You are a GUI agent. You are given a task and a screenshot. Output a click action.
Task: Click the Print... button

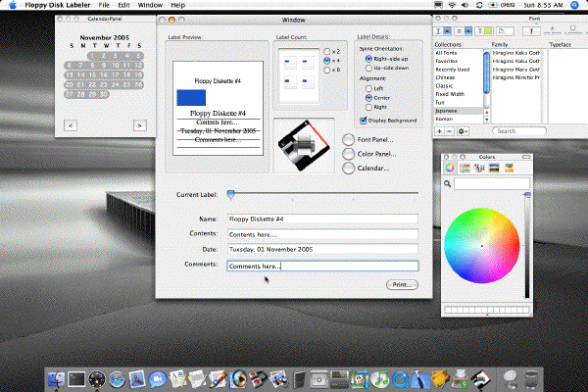(402, 285)
